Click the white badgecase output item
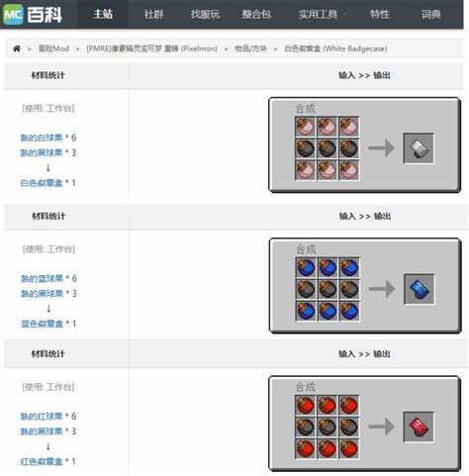The width and height of the screenshot is (469, 476). [x=419, y=148]
